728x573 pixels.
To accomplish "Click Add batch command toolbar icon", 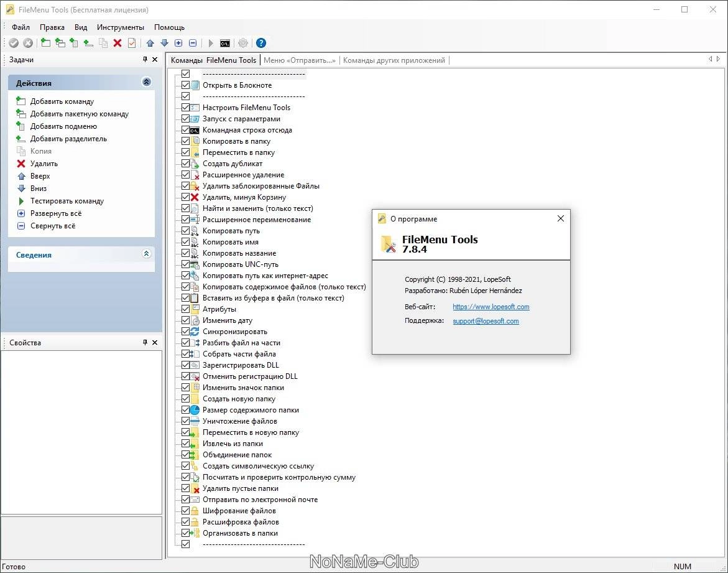I will click(60, 43).
